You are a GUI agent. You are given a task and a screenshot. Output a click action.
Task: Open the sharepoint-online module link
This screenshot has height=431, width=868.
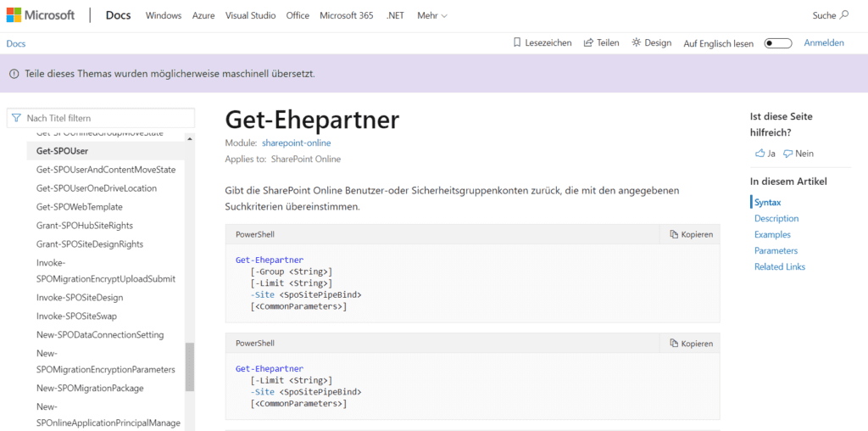coord(296,143)
